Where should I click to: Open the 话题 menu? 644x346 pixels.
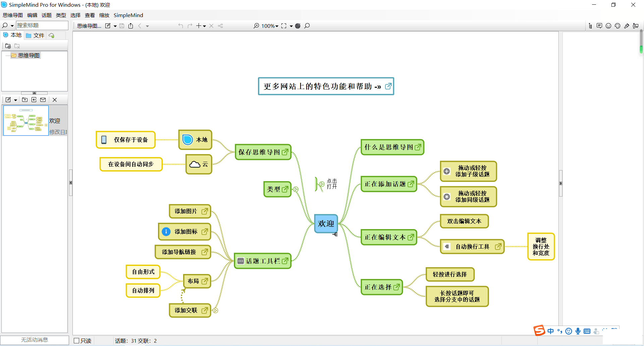coord(46,15)
